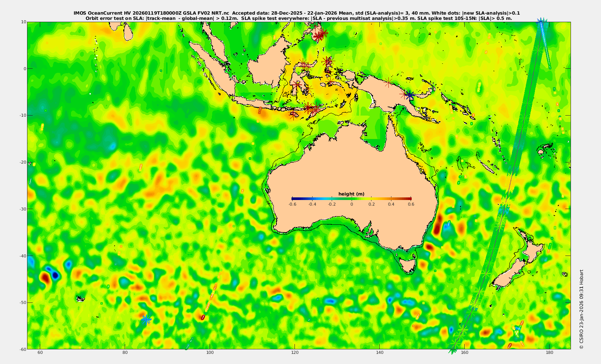Click the latitude axis label -30
The image size is (601, 364).
22,209
